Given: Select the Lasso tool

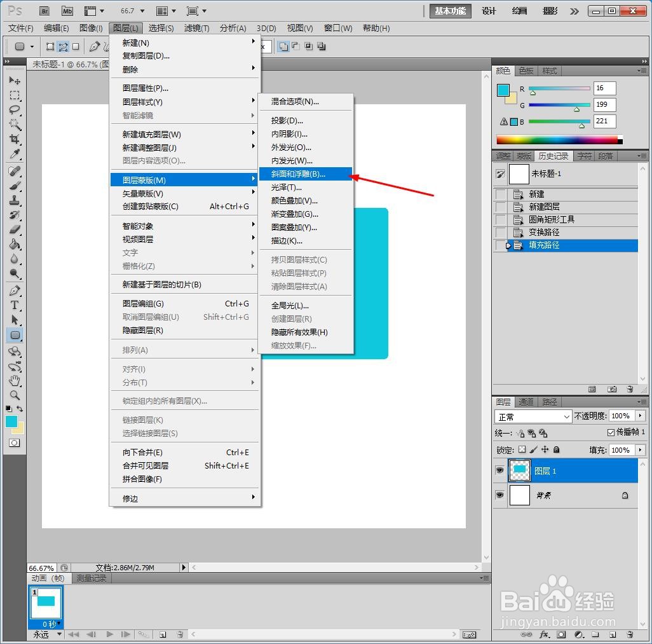Looking at the screenshot, I should pyautogui.click(x=15, y=110).
